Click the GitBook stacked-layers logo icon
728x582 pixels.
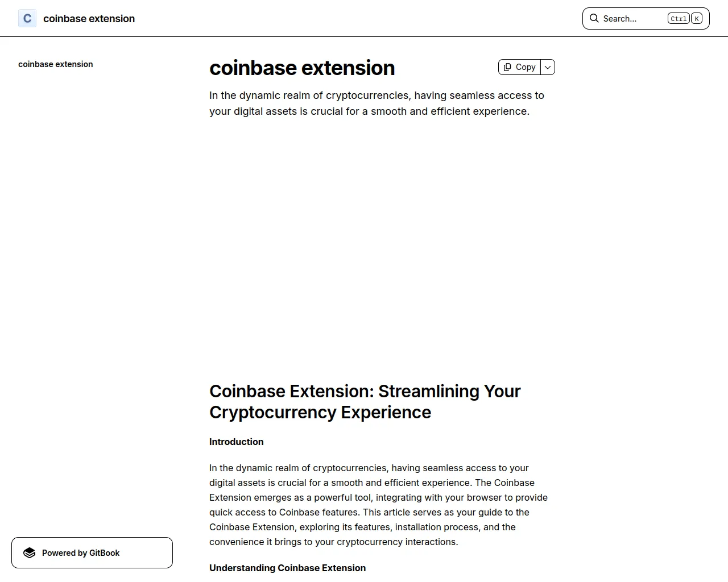(30, 553)
